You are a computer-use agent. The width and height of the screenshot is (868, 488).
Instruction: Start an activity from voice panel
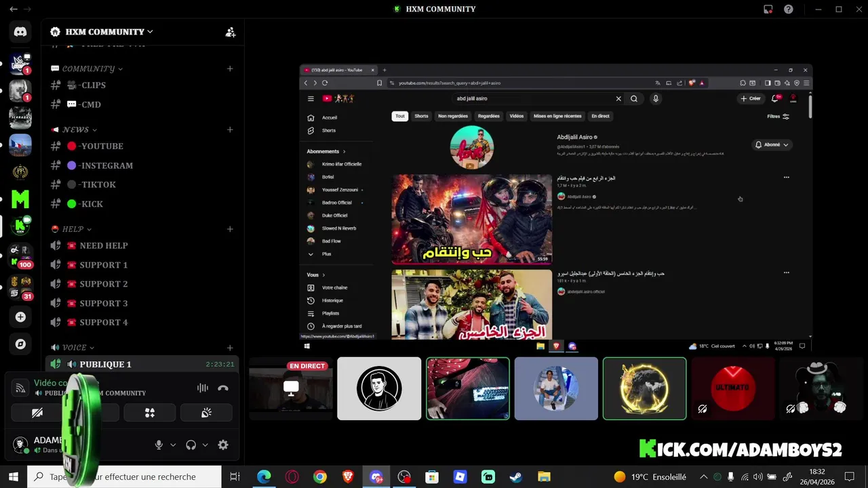coord(150,412)
